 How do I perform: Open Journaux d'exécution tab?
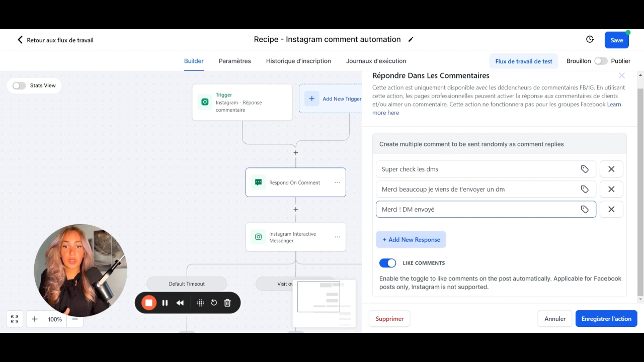pos(376,61)
